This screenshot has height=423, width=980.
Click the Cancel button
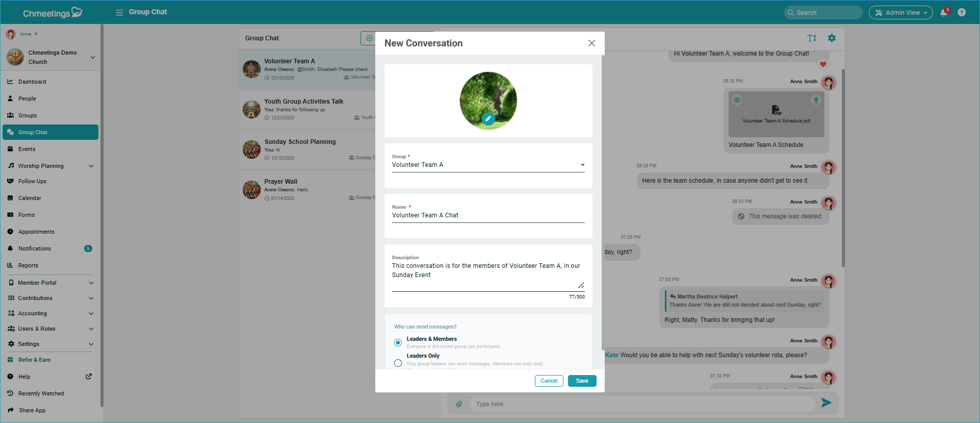coord(549,381)
